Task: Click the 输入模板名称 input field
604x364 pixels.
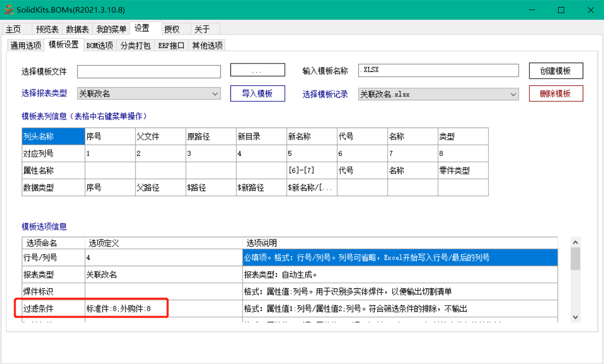Action: pyautogui.click(x=439, y=70)
